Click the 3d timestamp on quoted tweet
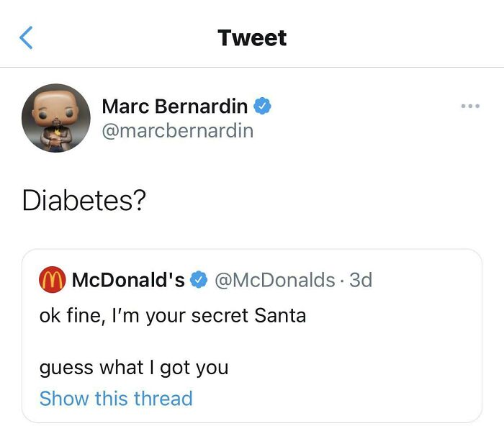 pos(360,280)
